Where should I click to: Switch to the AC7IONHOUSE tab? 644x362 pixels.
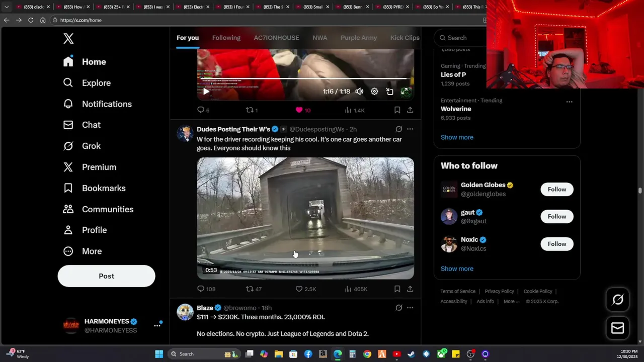[x=276, y=38]
